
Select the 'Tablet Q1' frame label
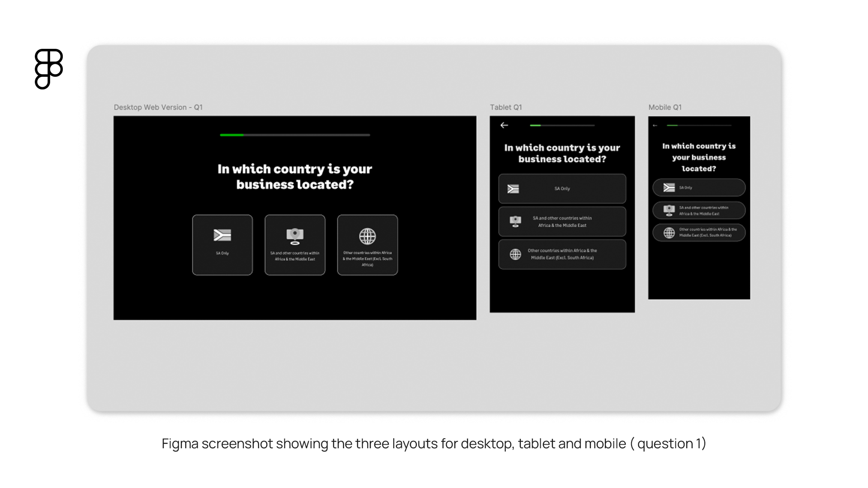[506, 107]
